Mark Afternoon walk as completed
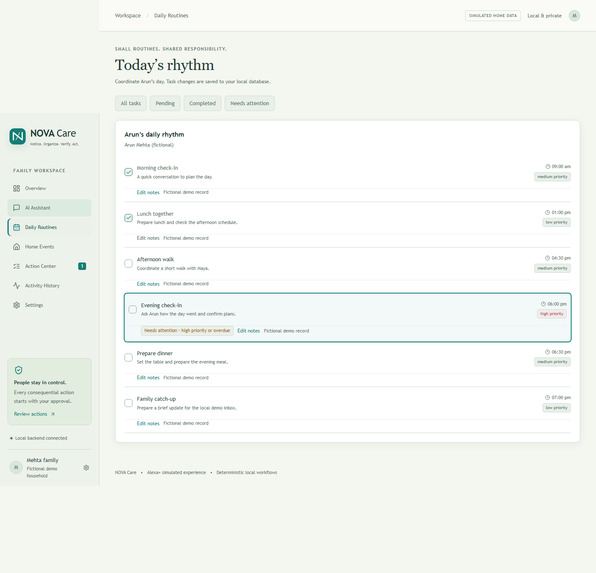Screen dimensions: 596x573 tap(128, 263)
